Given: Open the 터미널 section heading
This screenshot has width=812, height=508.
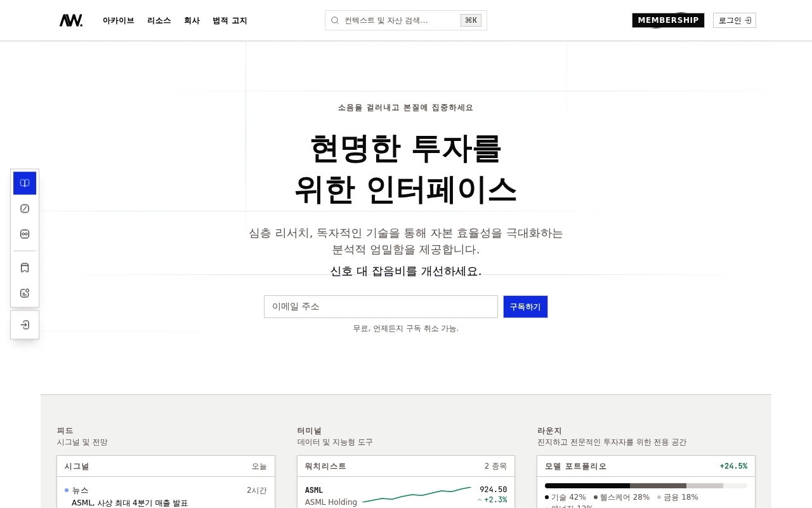Looking at the screenshot, I should (310, 431).
